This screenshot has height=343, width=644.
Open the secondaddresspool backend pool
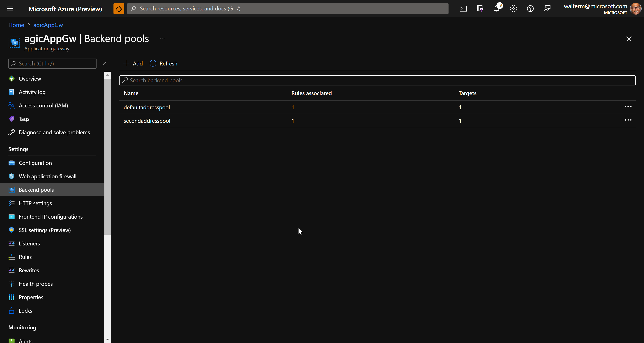(x=147, y=121)
